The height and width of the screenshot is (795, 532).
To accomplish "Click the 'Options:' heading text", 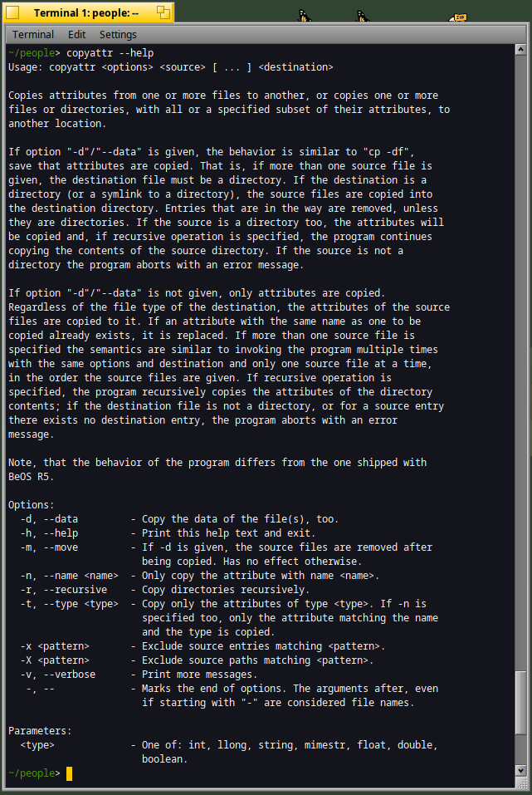I will (32, 505).
